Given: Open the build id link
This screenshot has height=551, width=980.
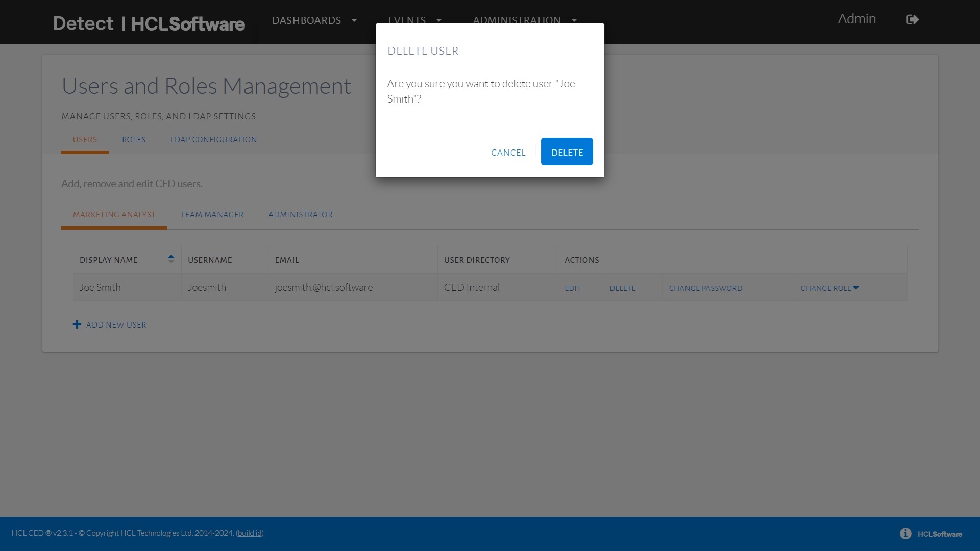Looking at the screenshot, I should click(x=250, y=533).
